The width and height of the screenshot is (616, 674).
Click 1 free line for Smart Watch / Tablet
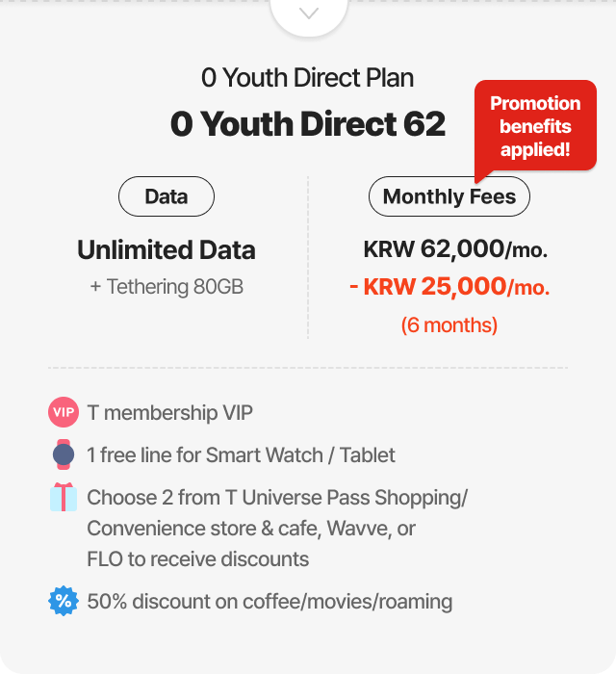(x=241, y=455)
